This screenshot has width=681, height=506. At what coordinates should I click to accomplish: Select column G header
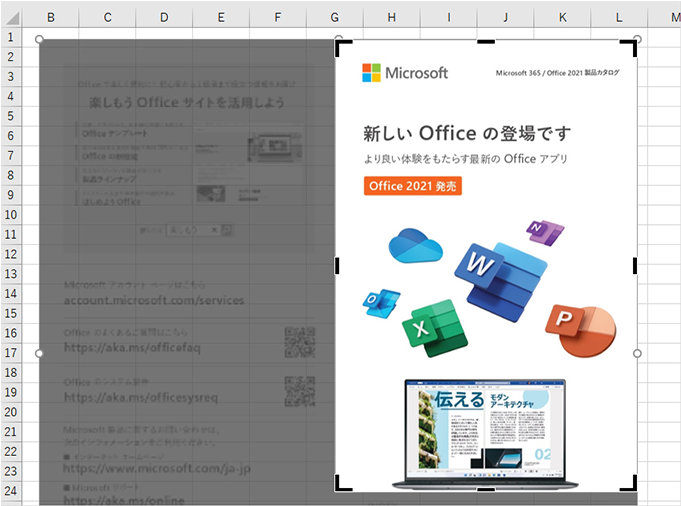pos(335,17)
